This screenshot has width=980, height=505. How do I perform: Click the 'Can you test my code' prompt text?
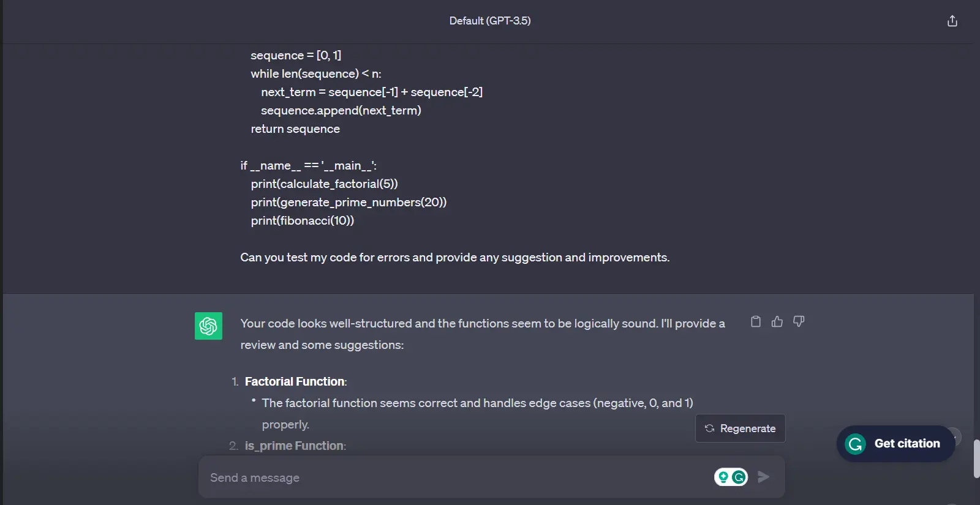tap(454, 258)
